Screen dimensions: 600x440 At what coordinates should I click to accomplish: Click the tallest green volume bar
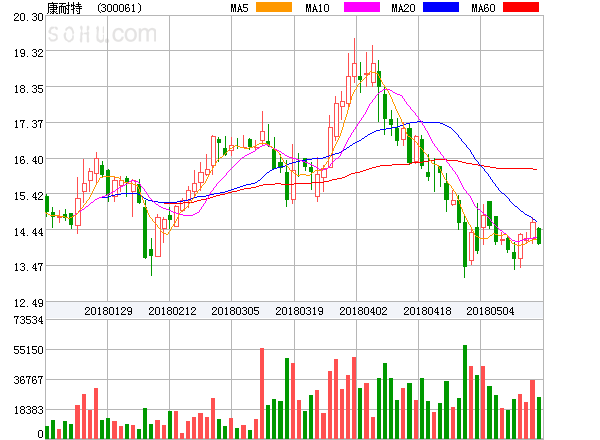(465, 392)
